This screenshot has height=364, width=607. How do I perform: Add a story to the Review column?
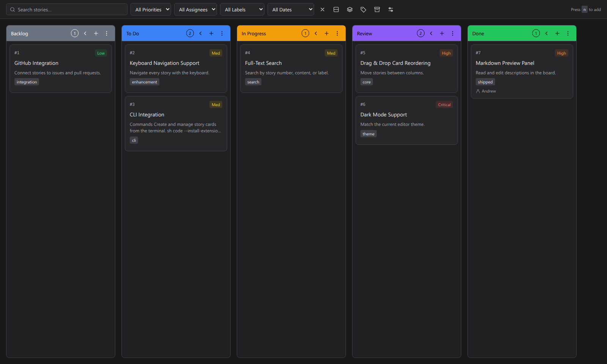pos(442,33)
